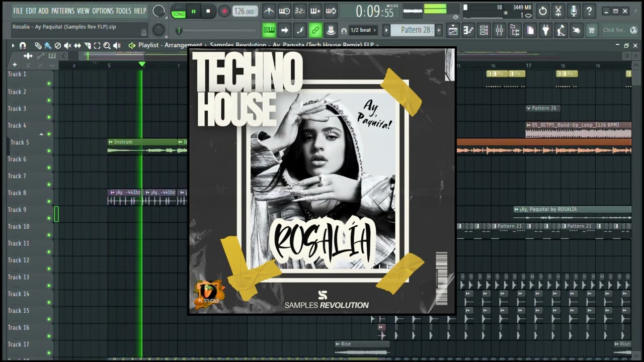Image resolution: width=644 pixels, height=362 pixels.
Task: Open the playlist options menu arrow
Action: tap(13, 45)
